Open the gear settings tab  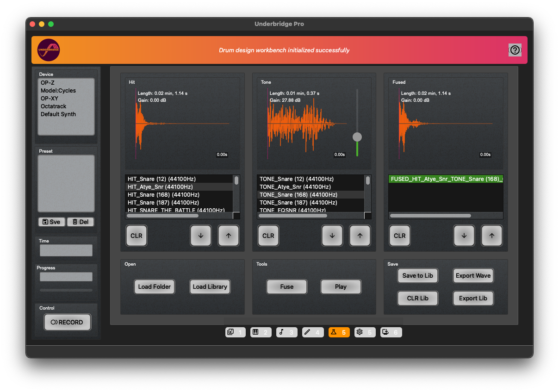[365, 332]
